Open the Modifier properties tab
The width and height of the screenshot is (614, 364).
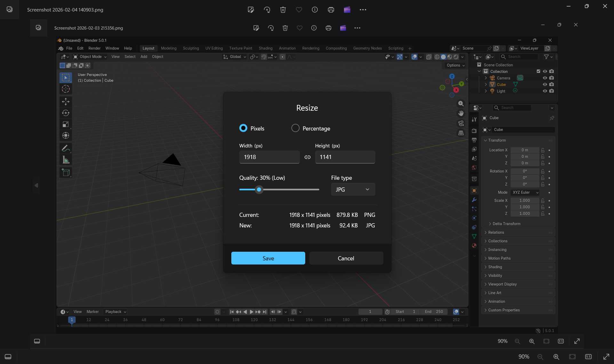474,200
